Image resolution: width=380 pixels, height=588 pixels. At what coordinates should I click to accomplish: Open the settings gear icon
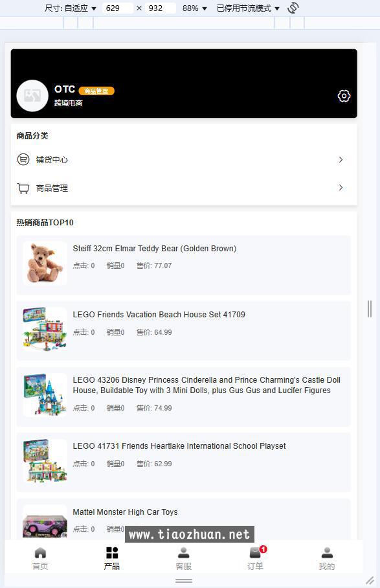point(344,96)
